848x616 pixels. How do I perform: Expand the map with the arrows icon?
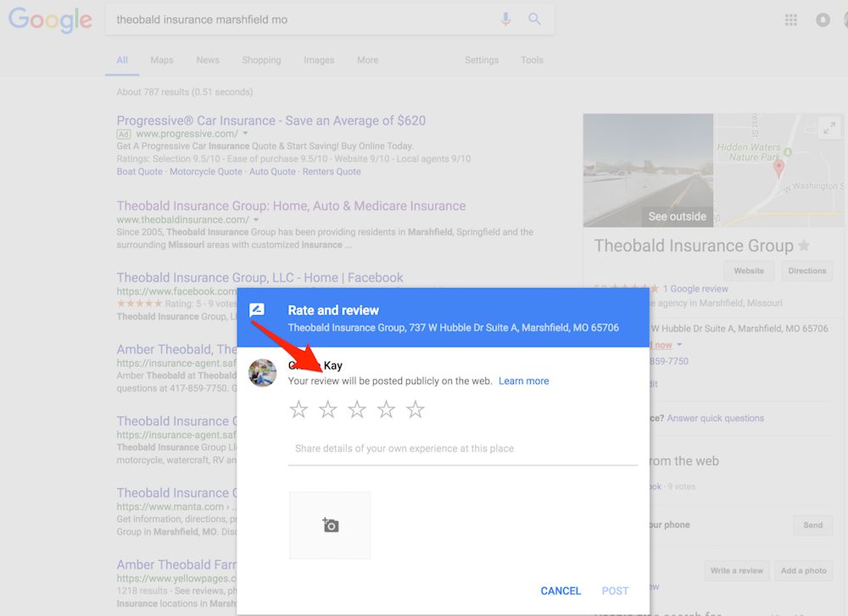[x=829, y=128]
